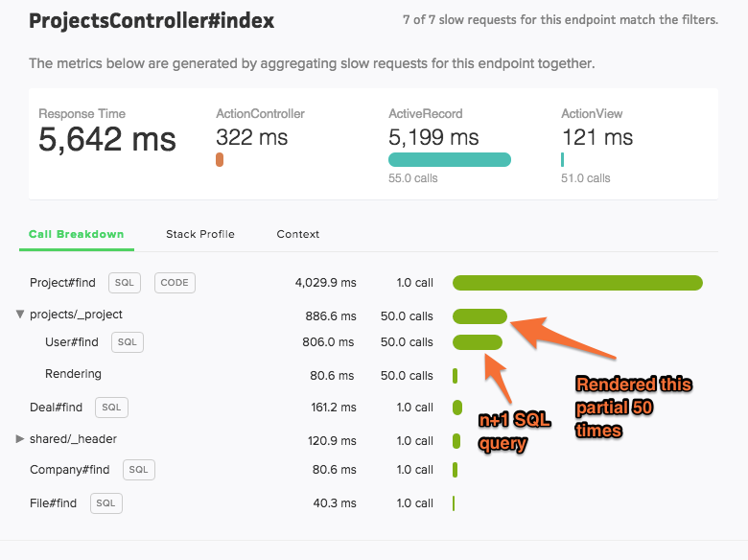Select the Call Breakdown tab
Viewport: 748px width, 560px height.
tap(77, 234)
